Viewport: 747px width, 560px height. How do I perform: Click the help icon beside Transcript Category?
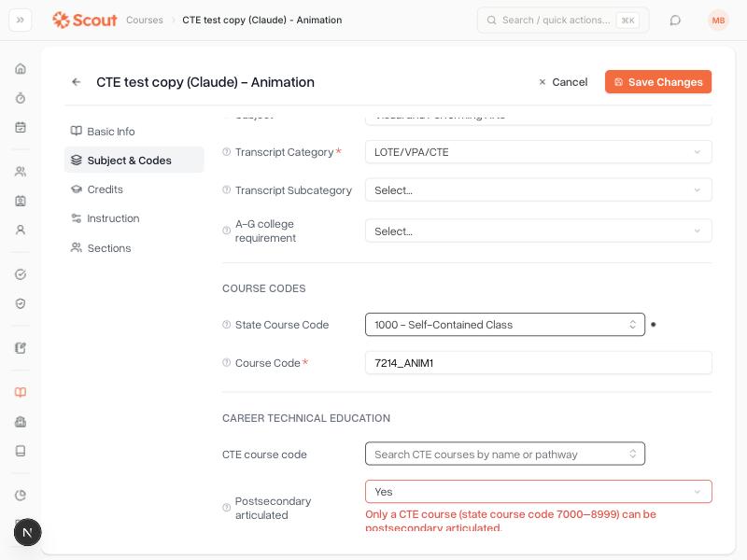[x=227, y=152]
